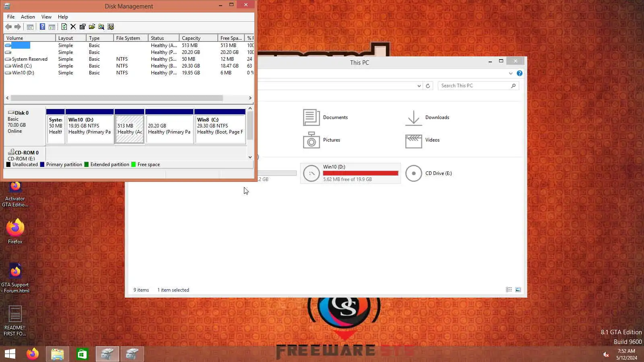The width and height of the screenshot is (644, 362).
Task: Click the CD-ROM 0 drive icon
Action: click(11, 152)
